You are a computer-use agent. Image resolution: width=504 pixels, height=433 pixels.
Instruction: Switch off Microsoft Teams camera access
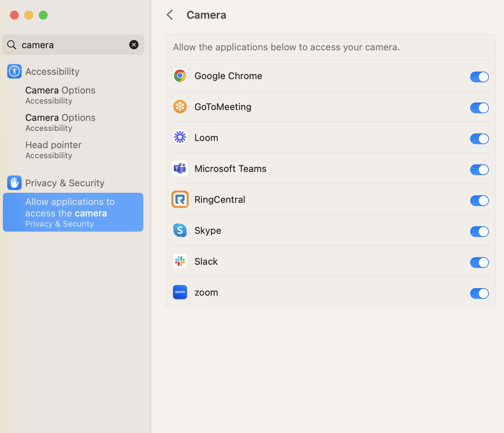tap(480, 169)
